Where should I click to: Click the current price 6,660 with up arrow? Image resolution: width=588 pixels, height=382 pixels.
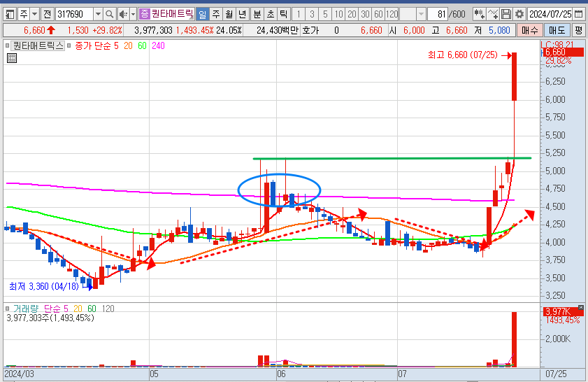coord(39,30)
